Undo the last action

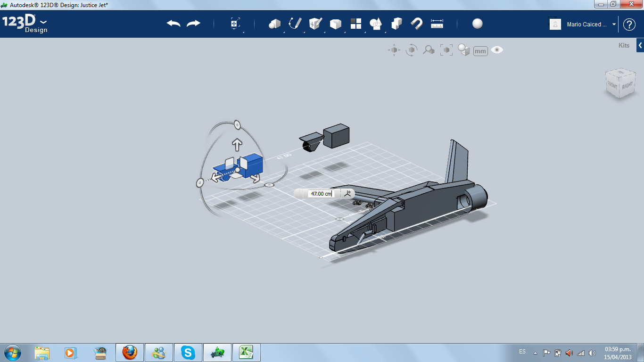tap(173, 24)
